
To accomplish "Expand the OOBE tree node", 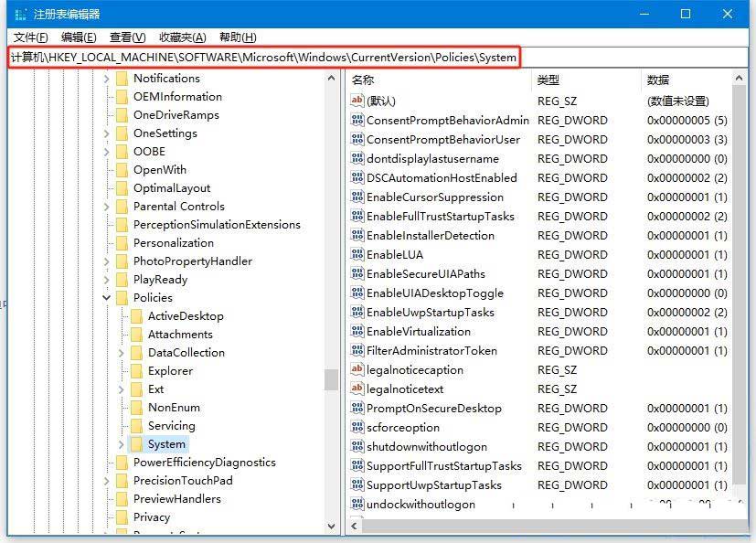I will 107,151.
